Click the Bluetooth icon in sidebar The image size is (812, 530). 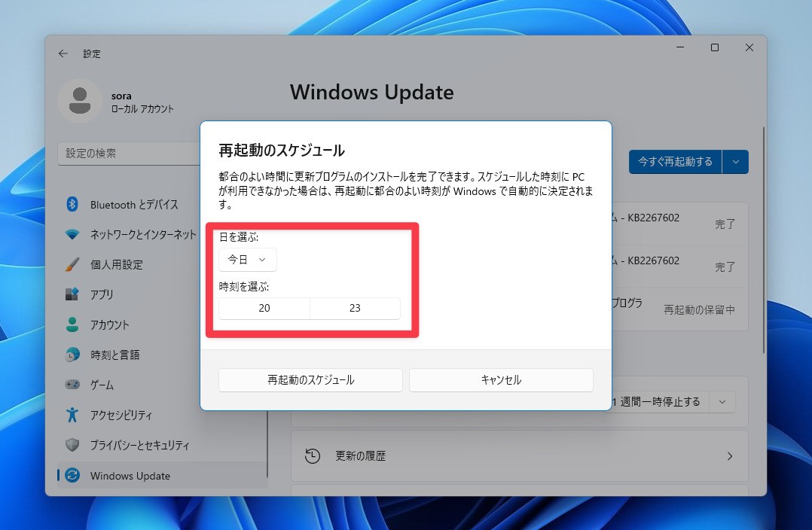point(72,205)
